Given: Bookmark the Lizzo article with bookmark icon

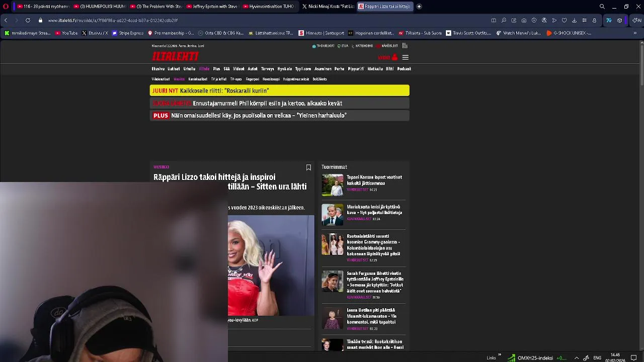Looking at the screenshot, I should click(308, 167).
